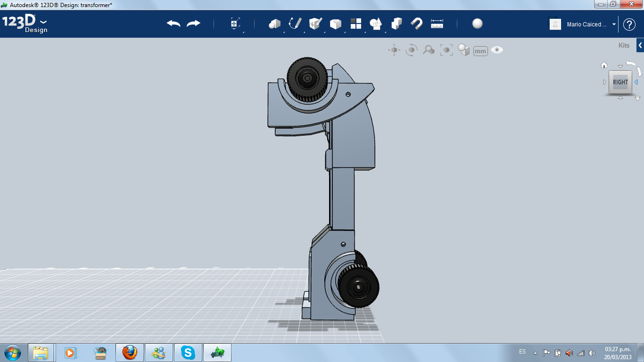Click the Show desktop strip

point(641,353)
